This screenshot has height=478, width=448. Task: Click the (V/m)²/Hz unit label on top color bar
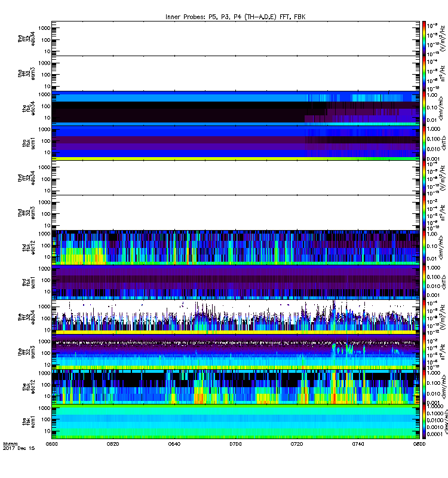click(x=443, y=38)
